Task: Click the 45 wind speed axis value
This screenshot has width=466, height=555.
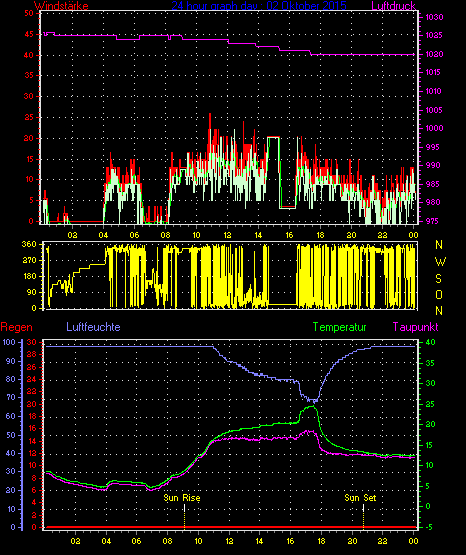Action: (29, 34)
